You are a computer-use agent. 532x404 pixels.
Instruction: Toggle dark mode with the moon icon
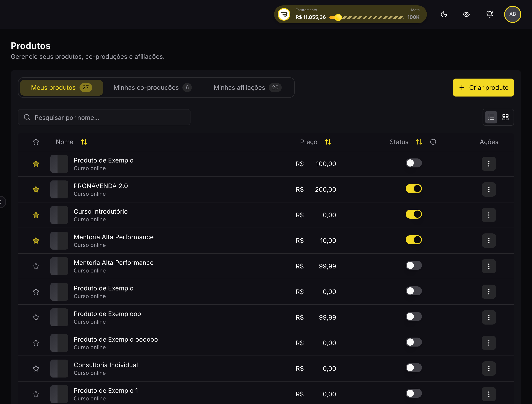(x=444, y=14)
